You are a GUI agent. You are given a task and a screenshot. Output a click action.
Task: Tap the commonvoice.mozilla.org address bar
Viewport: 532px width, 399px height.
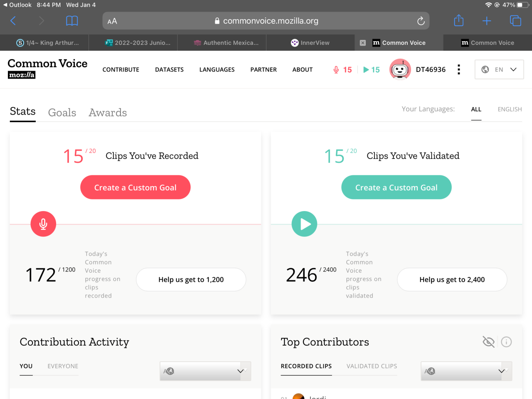point(266,21)
